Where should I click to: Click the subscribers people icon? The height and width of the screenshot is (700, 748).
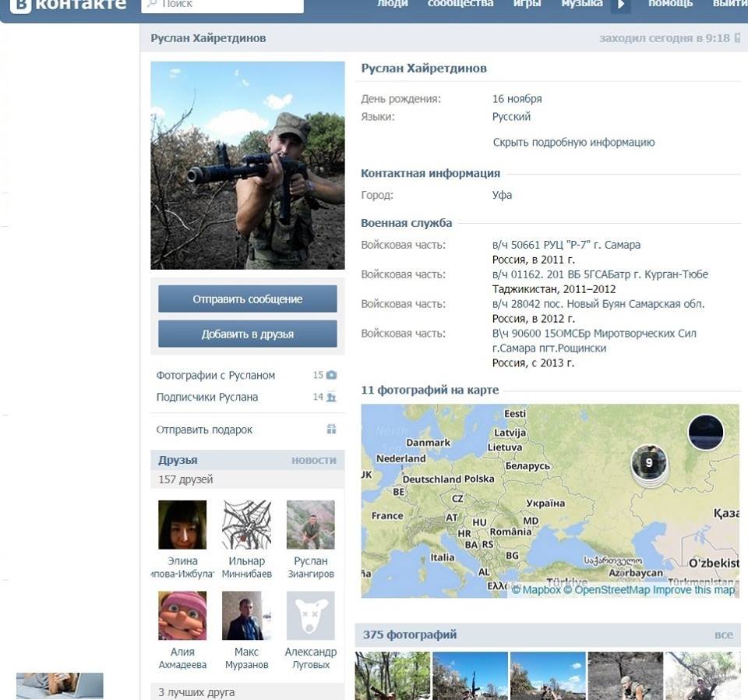[331, 397]
